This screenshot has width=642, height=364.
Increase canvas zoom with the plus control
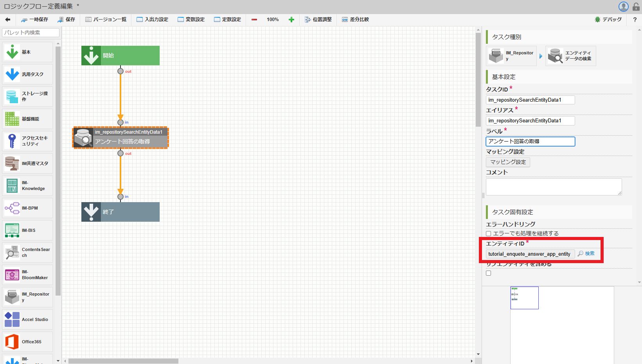[x=291, y=19]
